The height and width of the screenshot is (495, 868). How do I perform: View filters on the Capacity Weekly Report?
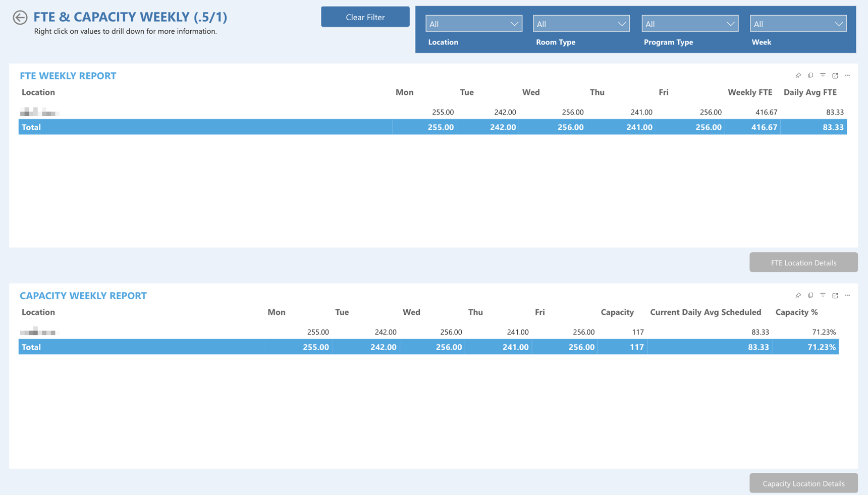(823, 295)
